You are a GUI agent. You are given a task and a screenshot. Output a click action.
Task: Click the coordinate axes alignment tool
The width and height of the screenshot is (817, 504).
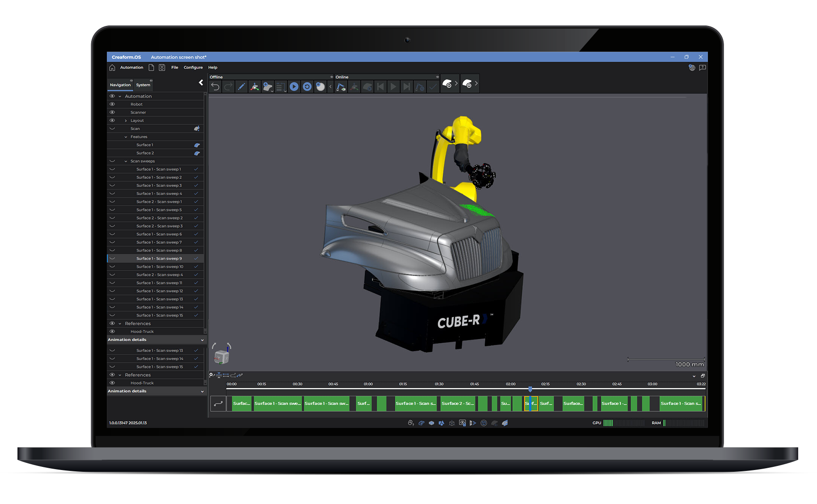pyautogui.click(x=254, y=87)
